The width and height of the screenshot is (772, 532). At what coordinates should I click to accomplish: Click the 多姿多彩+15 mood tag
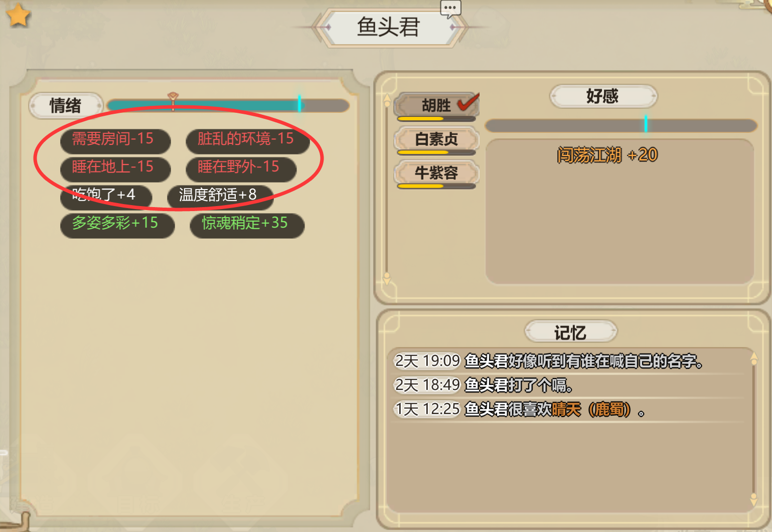pos(117,224)
